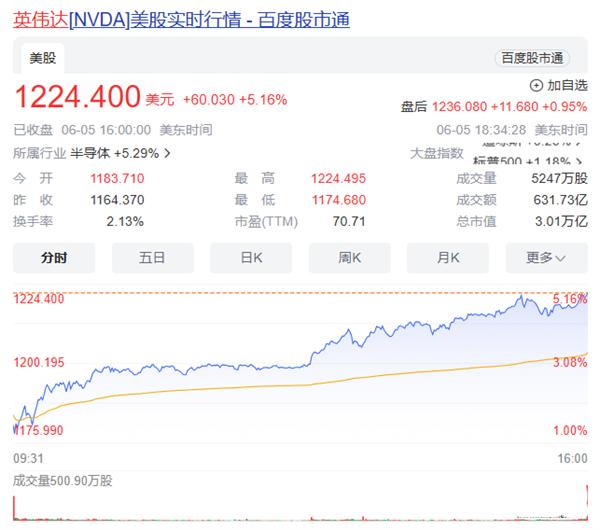
Task: Switch to the 分时 chart tab
Action: tap(54, 258)
